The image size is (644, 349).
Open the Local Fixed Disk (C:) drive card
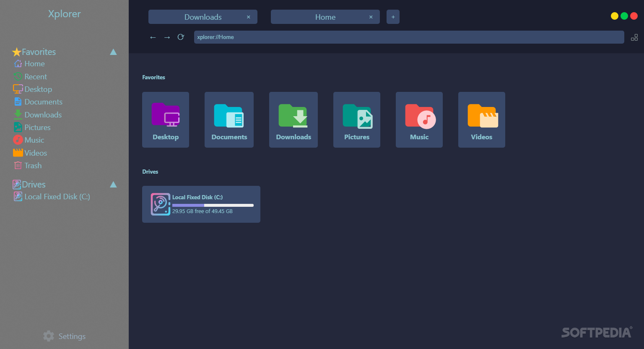pyautogui.click(x=201, y=204)
